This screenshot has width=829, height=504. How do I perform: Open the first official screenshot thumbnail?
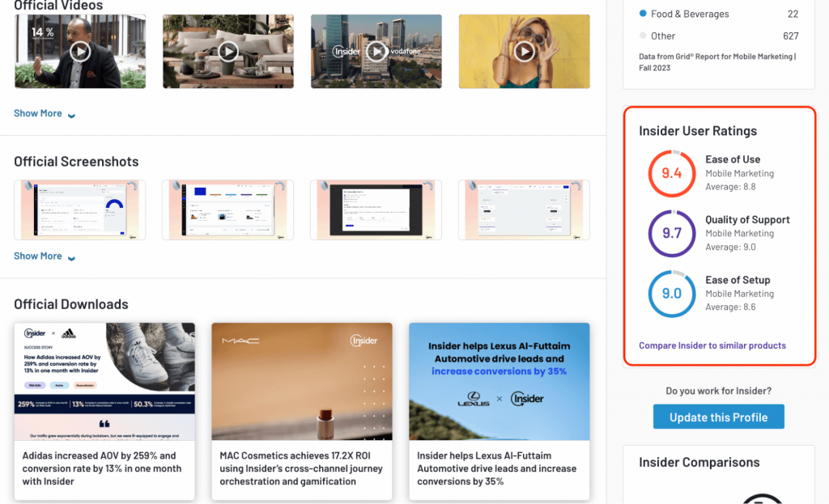click(x=80, y=210)
